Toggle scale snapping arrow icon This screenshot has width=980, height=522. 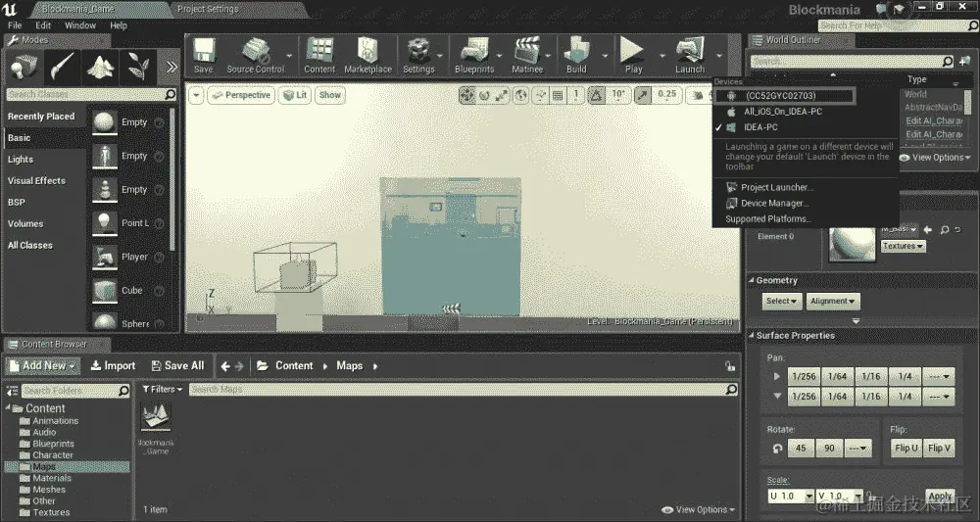point(643,95)
